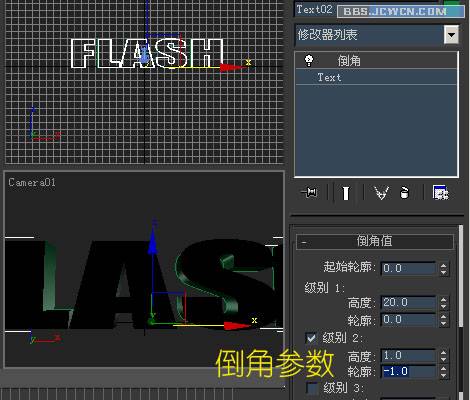470x400 pixels.
Task: Click Remove Modifier trash icon
Action: point(404,193)
